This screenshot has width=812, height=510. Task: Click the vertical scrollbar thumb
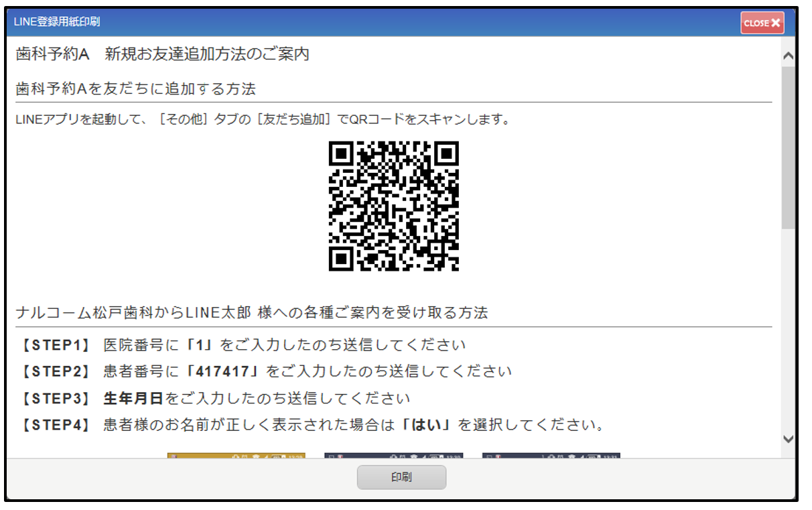click(x=788, y=147)
